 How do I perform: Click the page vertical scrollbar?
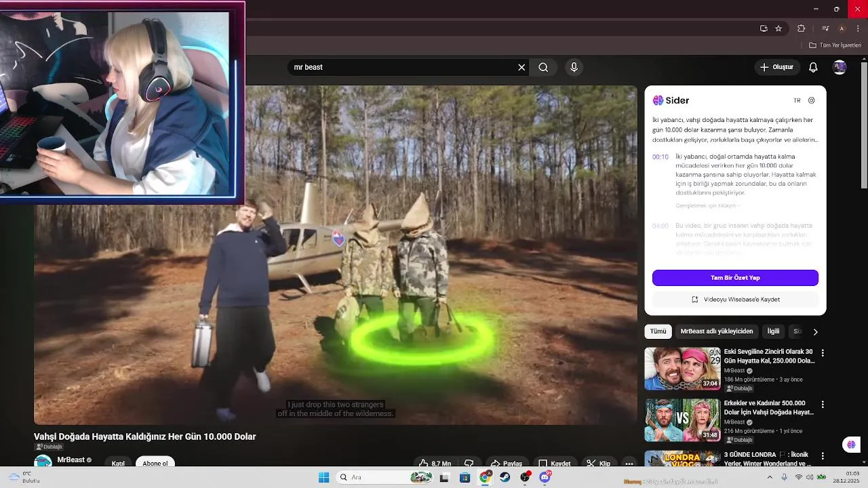864,126
